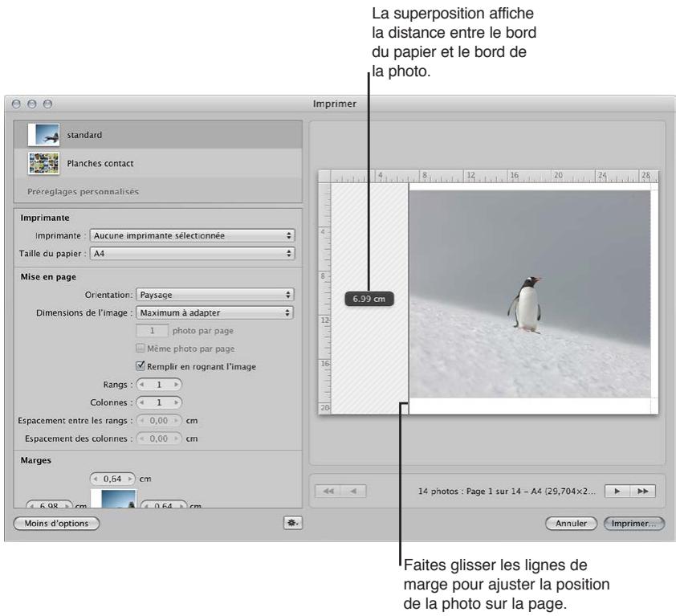The width and height of the screenshot is (676, 616).
Task: Select the standard print preset
Action: pyautogui.click(x=158, y=135)
